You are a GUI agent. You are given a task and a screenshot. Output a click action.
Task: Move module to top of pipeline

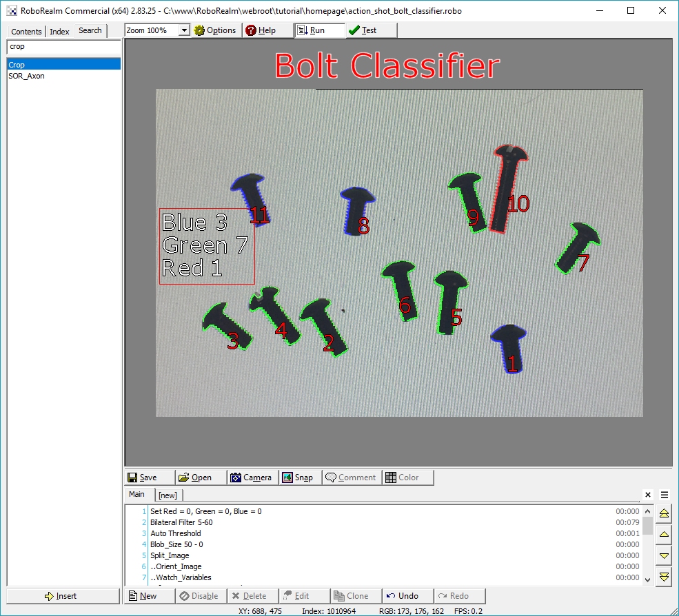664,514
